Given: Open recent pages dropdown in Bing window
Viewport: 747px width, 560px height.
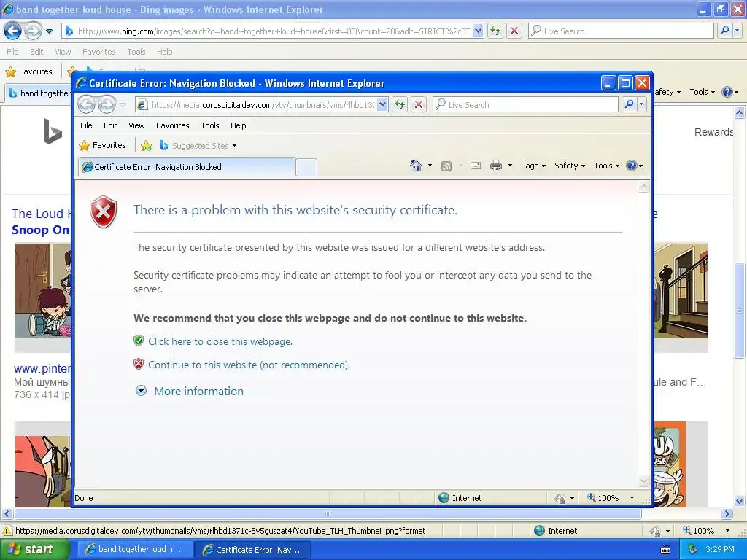Looking at the screenshot, I should [x=49, y=31].
